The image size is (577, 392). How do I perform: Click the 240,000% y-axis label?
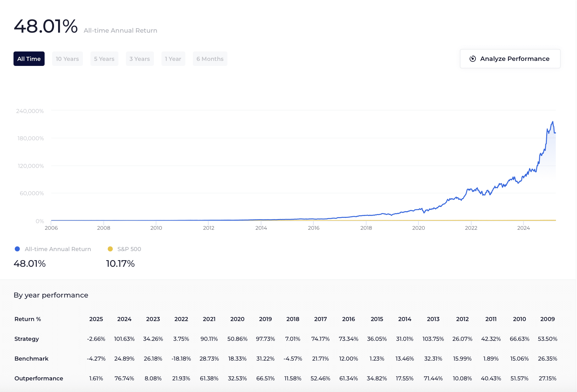(30, 111)
